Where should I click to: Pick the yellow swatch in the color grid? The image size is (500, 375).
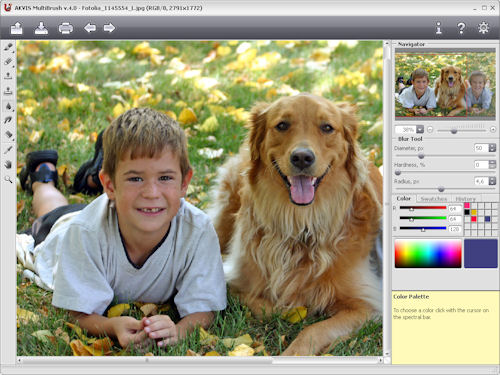474,212
